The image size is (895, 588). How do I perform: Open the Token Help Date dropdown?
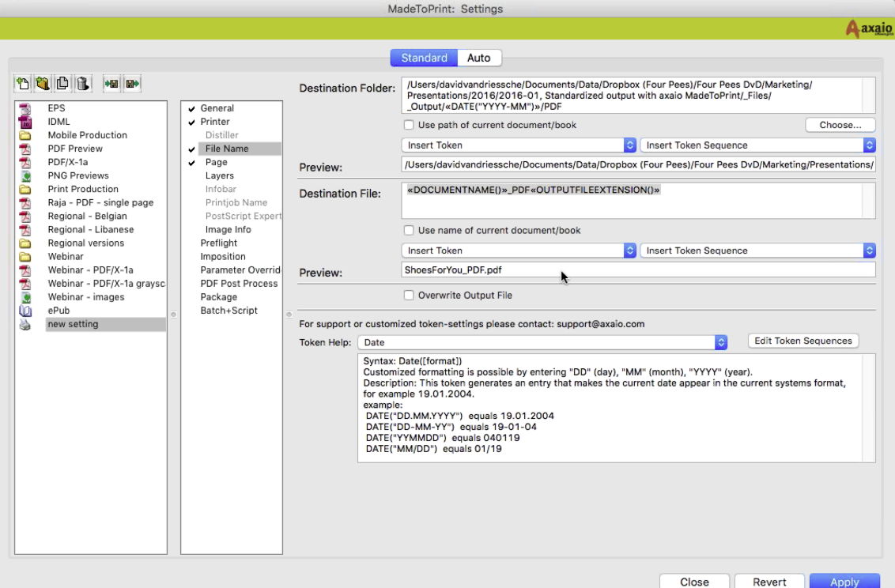pos(542,343)
